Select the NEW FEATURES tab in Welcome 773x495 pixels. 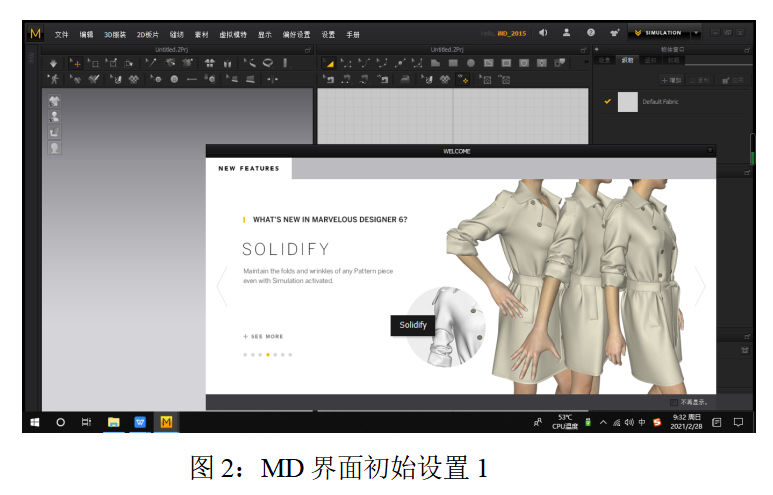pos(248,168)
